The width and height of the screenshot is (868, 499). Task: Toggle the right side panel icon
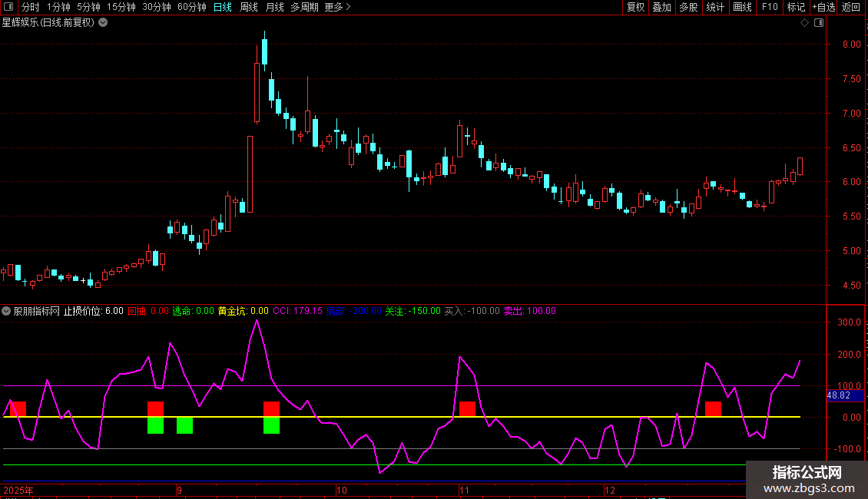coord(819,23)
